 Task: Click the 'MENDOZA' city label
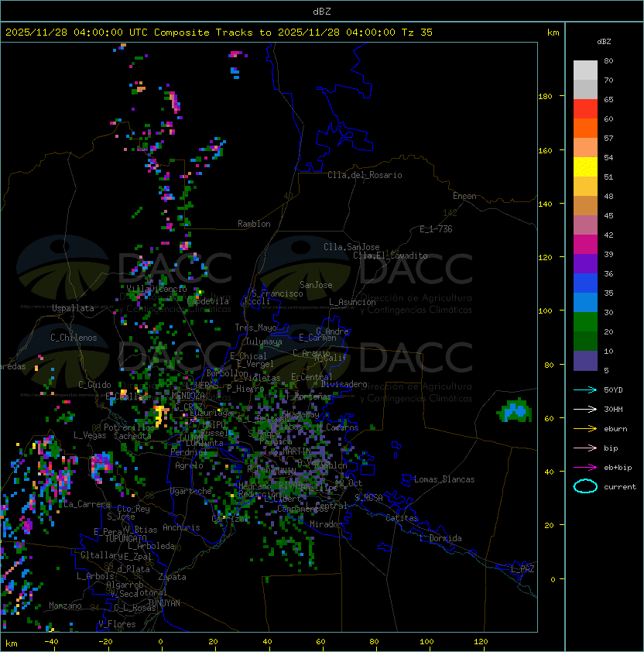[188, 396]
